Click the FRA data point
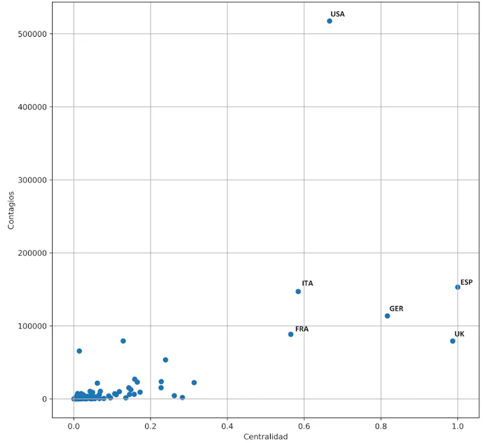The height and width of the screenshot is (443, 504). [291, 334]
